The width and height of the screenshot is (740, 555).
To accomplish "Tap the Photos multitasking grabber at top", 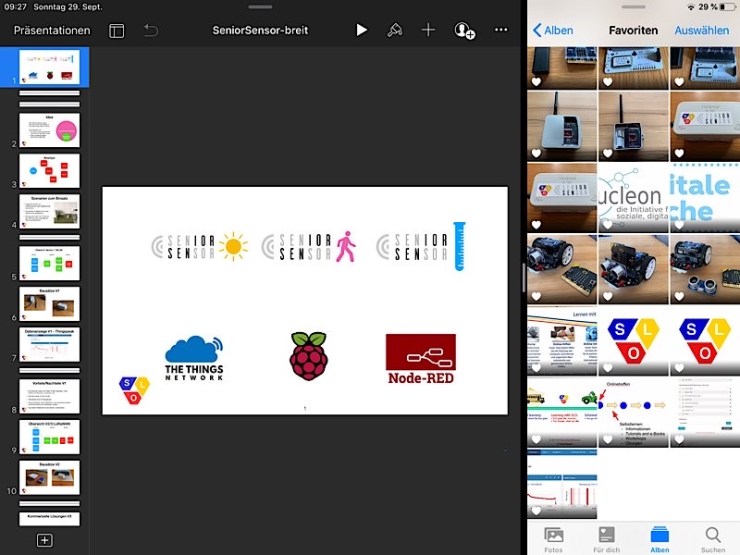I will pyautogui.click(x=633, y=7).
